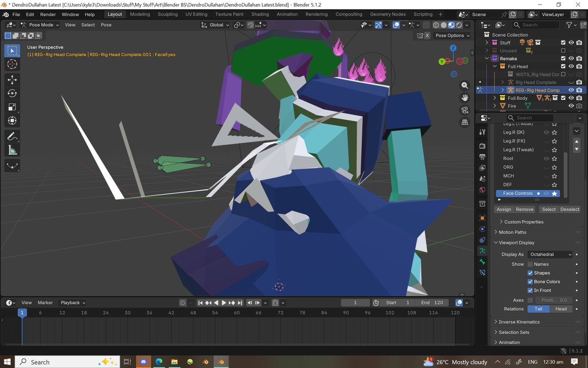This screenshot has height=368, width=588.
Task: Hide the Stuff collection with eye icon
Action: [x=571, y=43]
